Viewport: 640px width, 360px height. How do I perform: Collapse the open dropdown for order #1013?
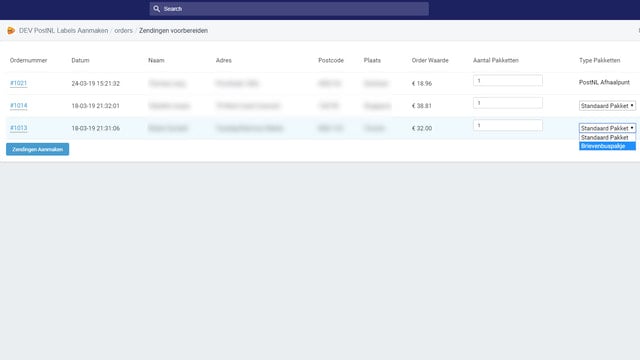(607, 128)
